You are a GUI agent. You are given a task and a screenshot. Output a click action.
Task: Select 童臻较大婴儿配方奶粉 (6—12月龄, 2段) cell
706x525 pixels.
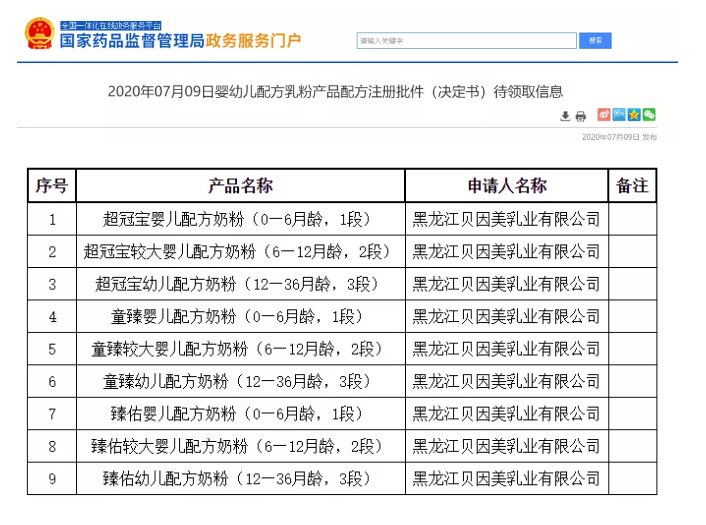[240, 349]
